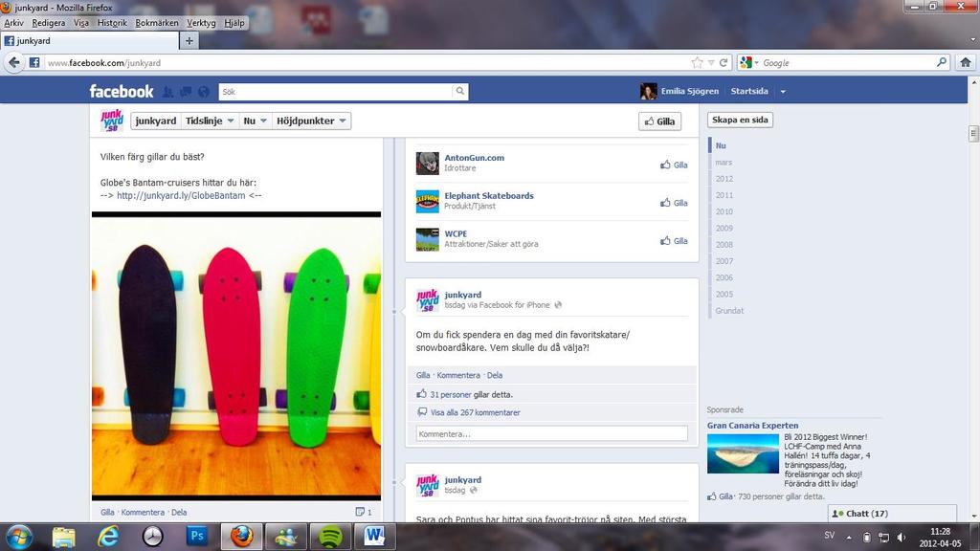Viewport: 980px width, 551px height.
Task: Like the favoritskatare post via Gilla
Action: (x=423, y=375)
